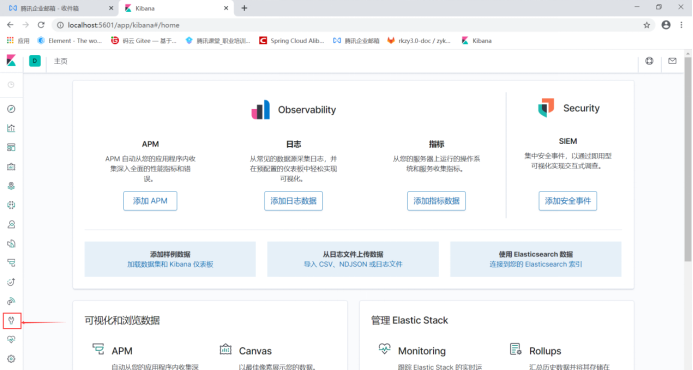
Task: Click the Security heading logo
Action: tap(546, 107)
